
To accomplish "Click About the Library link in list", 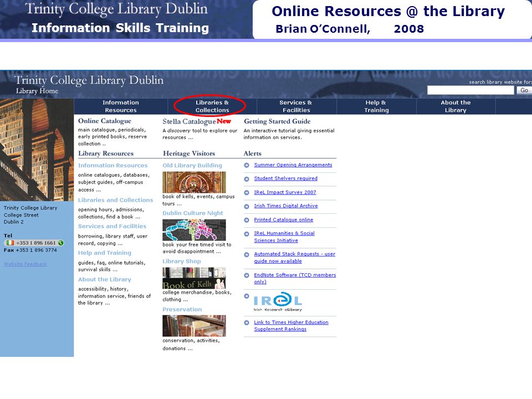I will point(105,279).
